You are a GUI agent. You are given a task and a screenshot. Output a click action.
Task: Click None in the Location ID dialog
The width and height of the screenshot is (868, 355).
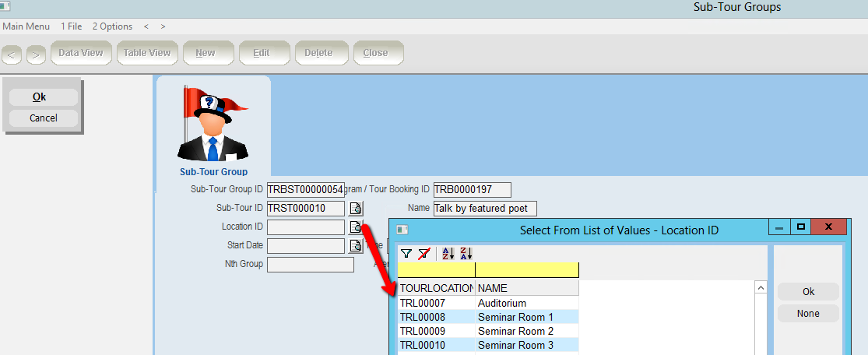(x=808, y=313)
